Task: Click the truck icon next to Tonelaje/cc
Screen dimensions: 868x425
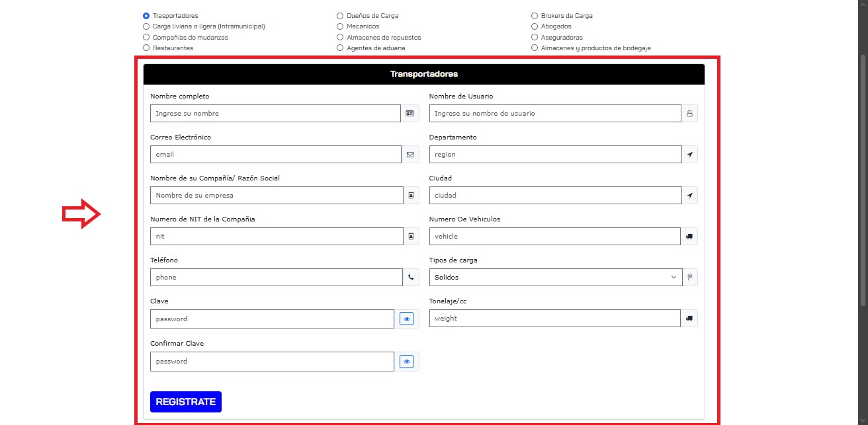Action: pyautogui.click(x=689, y=318)
